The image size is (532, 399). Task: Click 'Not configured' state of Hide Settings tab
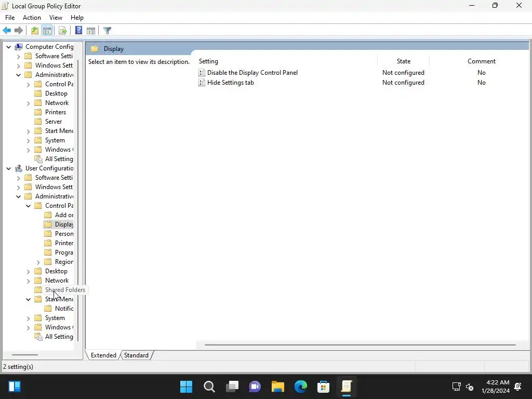pyautogui.click(x=403, y=83)
